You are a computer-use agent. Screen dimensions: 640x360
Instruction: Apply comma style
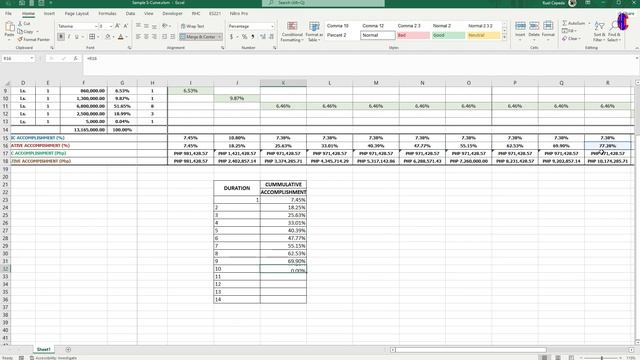pyautogui.click(x=253, y=37)
